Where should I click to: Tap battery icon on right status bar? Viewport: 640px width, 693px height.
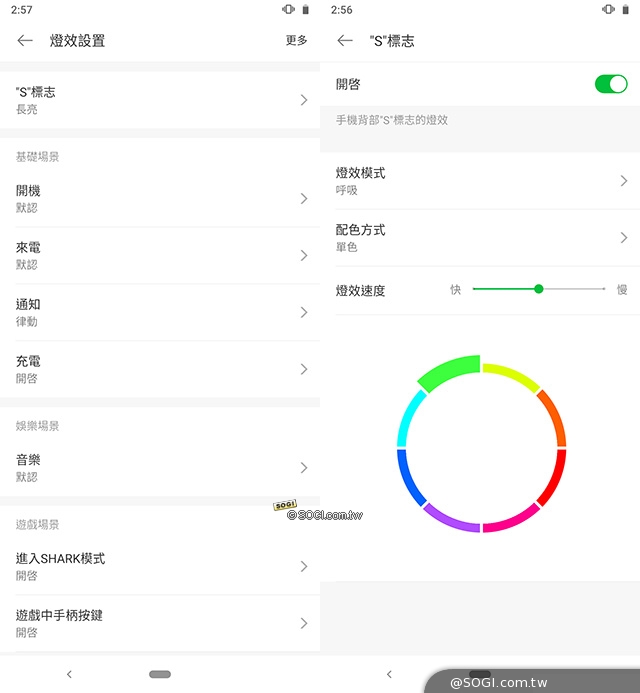pos(625,9)
